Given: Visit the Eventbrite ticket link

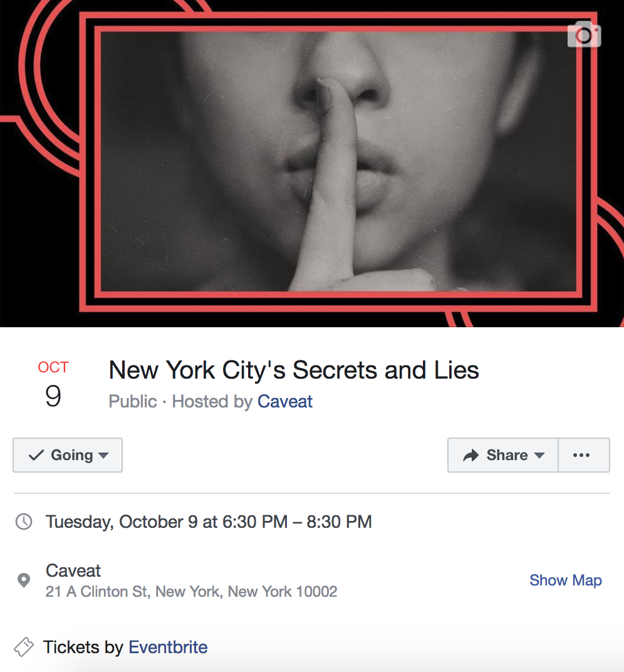Looking at the screenshot, I should [x=168, y=646].
